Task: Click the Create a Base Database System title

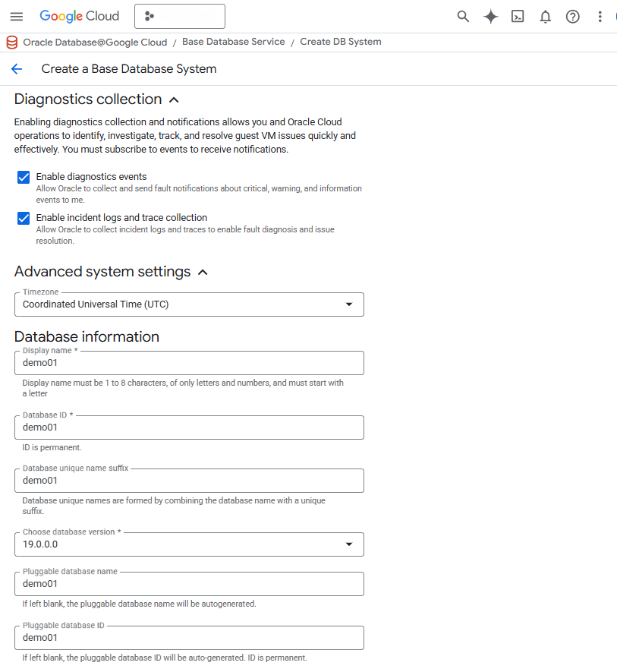Action: (129, 69)
